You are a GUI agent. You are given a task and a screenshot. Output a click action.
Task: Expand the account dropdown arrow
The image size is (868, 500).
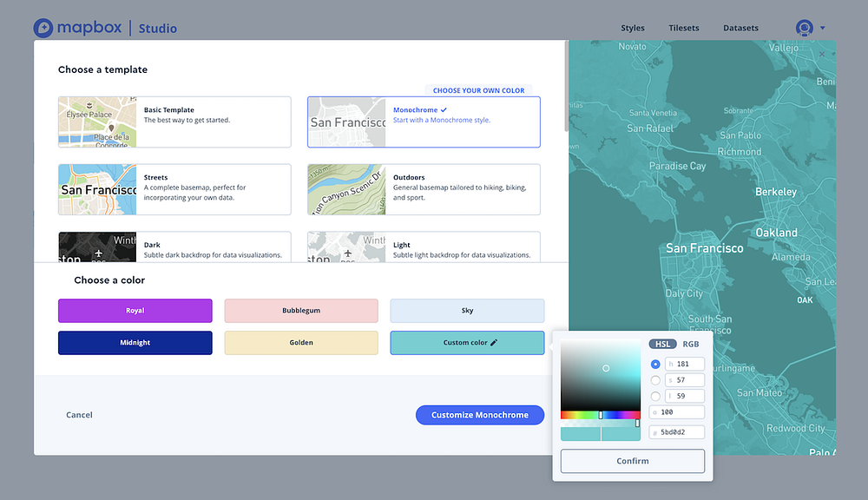823,28
